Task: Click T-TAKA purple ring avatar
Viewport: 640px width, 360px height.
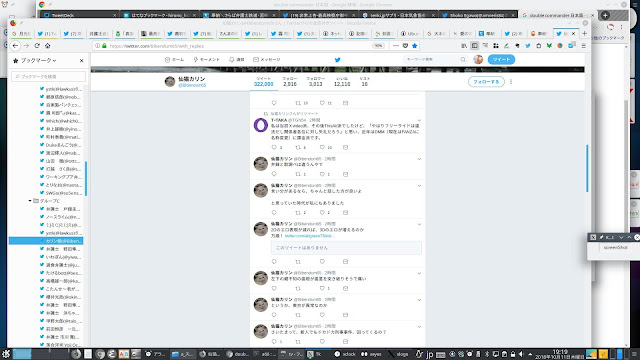Action: [261, 125]
